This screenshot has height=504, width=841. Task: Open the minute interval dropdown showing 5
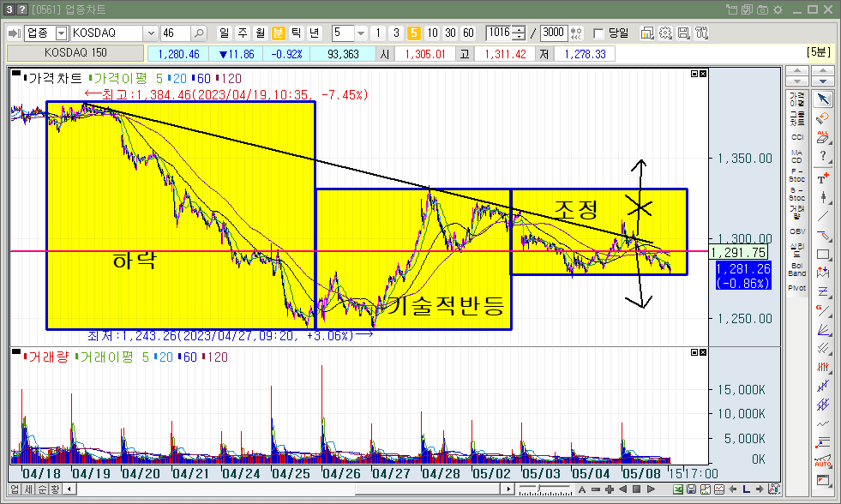pyautogui.click(x=360, y=33)
